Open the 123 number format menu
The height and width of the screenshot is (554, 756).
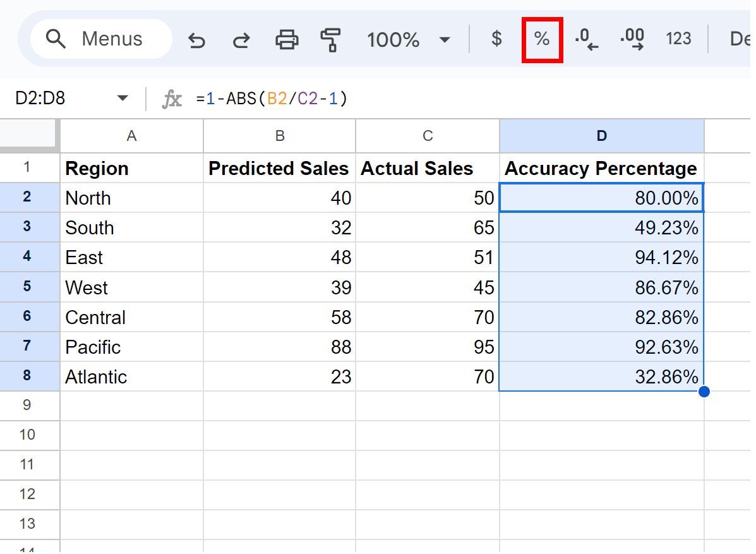678,39
